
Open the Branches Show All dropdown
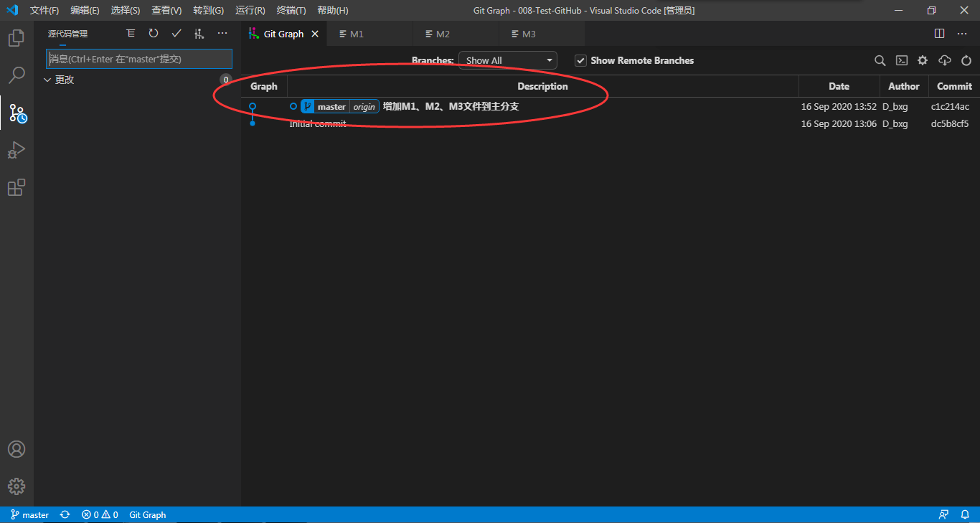508,60
